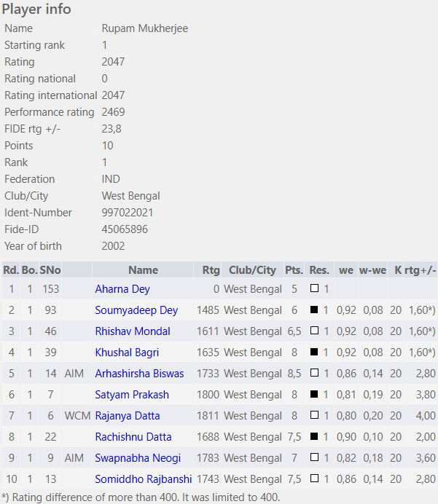Click the Name column header
Viewport: 438px width, 504px height.
click(x=143, y=270)
